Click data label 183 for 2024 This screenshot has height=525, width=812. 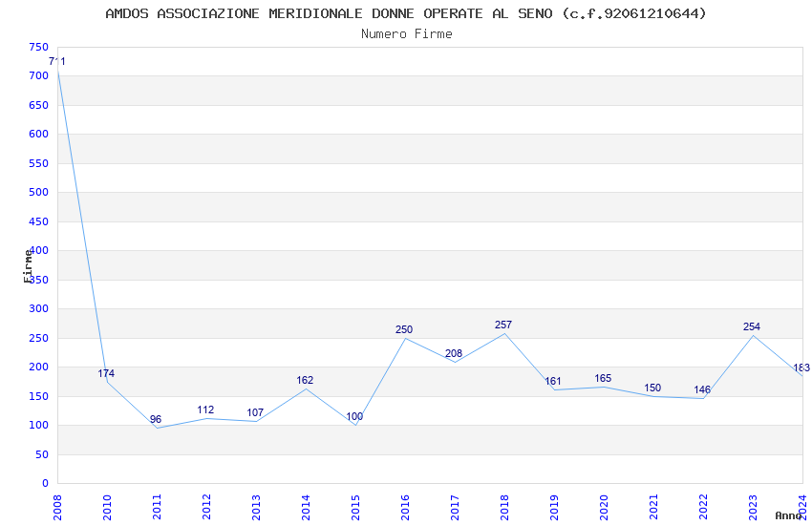click(801, 368)
